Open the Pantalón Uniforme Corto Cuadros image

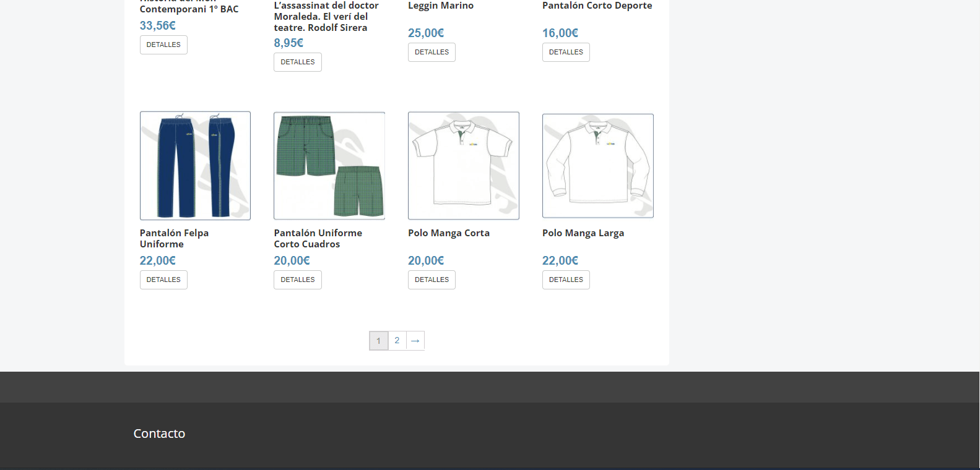coord(329,166)
